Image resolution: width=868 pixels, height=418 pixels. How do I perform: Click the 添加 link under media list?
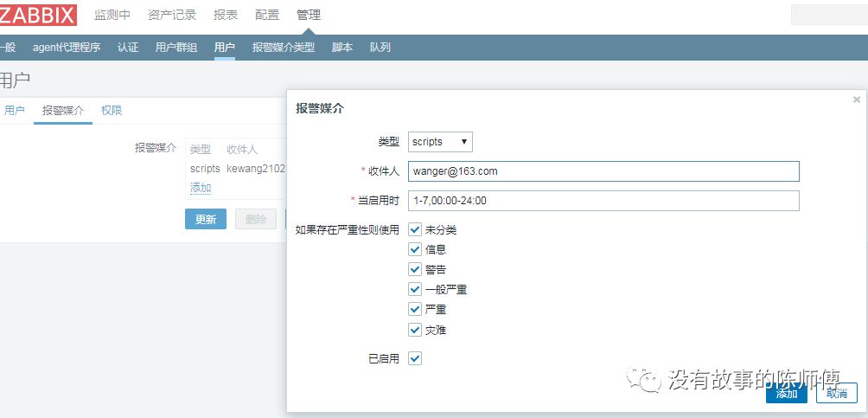pyautogui.click(x=201, y=188)
